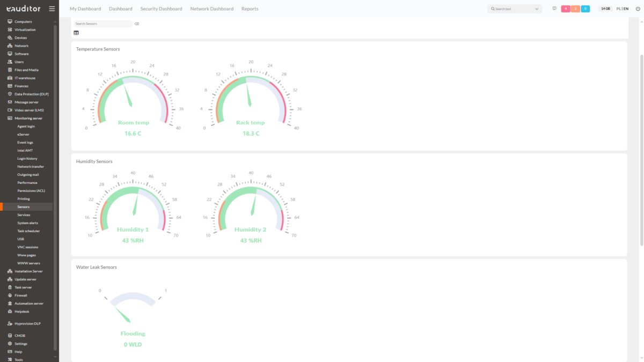644x362 pixels.
Task: Open the Reports menu
Action: 250,9
